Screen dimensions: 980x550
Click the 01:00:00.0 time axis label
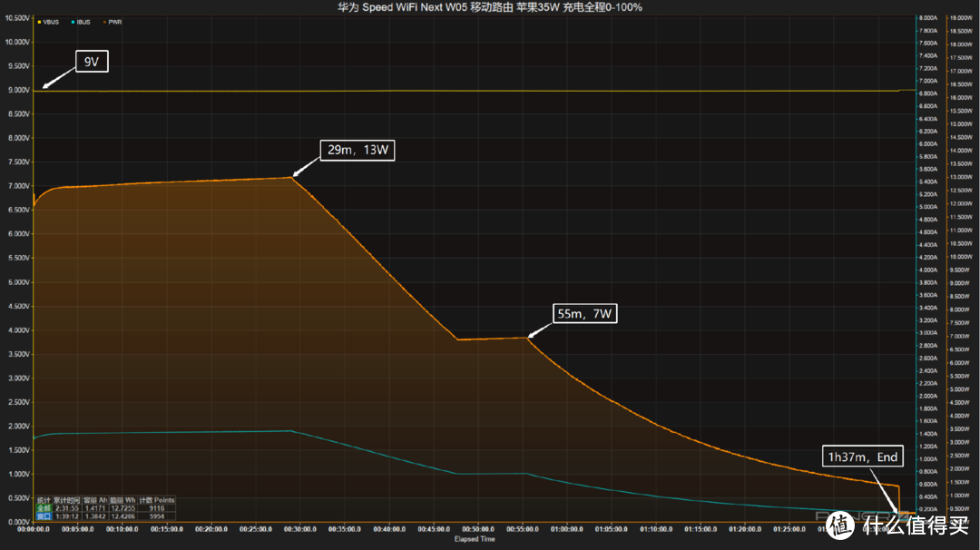click(x=567, y=529)
